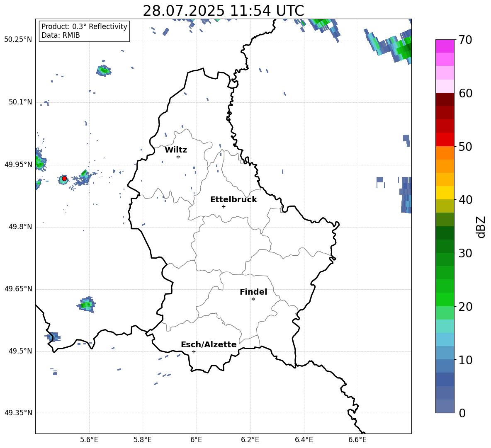Click the colorbar tick label 60
The height and width of the screenshot is (448, 491).
click(465, 93)
